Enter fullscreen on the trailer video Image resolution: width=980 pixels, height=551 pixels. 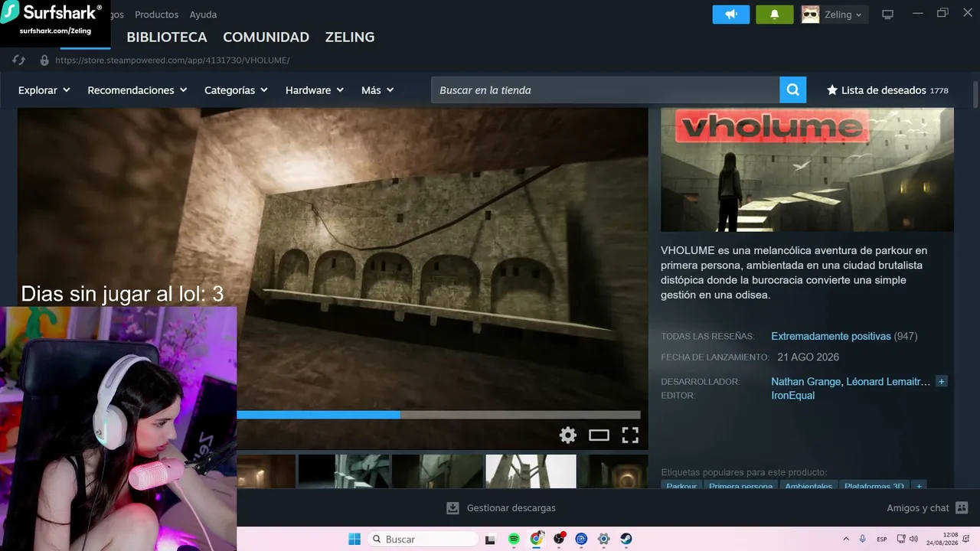click(630, 435)
